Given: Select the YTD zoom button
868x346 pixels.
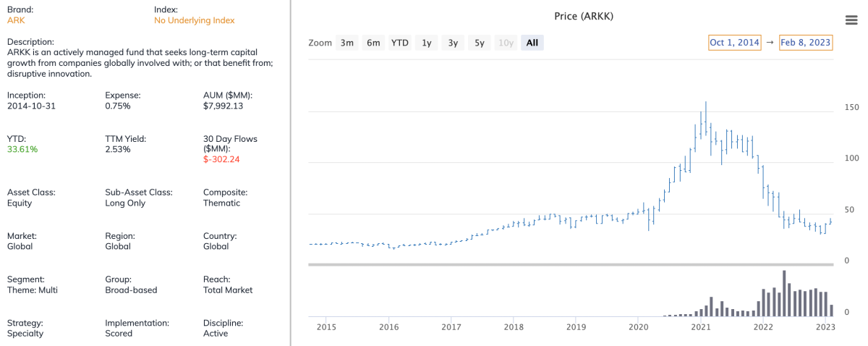Looking at the screenshot, I should point(400,43).
